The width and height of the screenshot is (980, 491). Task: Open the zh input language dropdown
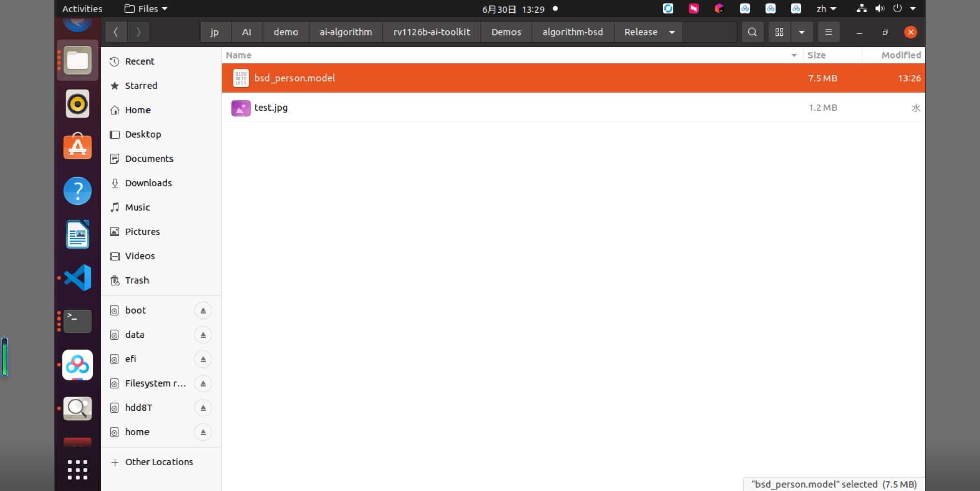pos(826,9)
